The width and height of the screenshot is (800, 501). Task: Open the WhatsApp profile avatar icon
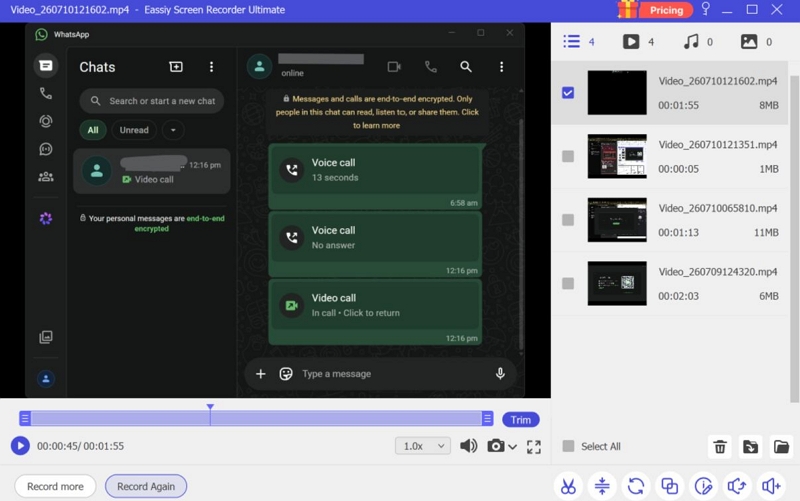45,379
